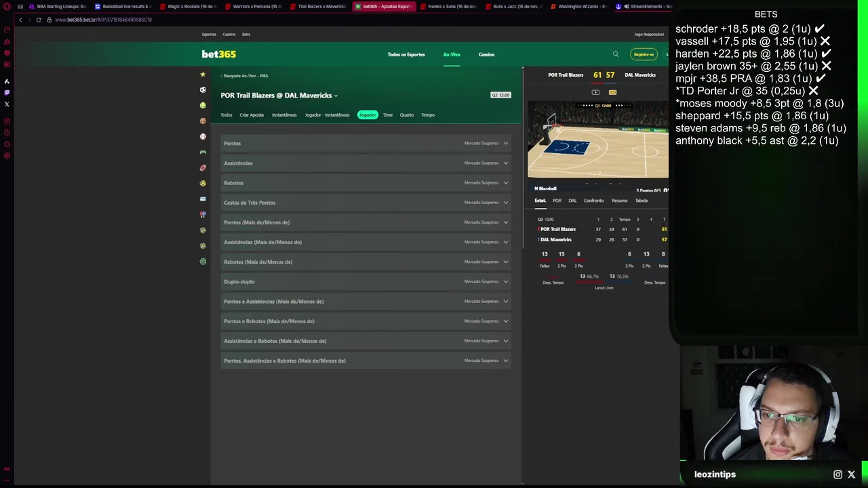This screenshot has width=868, height=488.
Task: Open the Esportes top link
Action: (209, 34)
